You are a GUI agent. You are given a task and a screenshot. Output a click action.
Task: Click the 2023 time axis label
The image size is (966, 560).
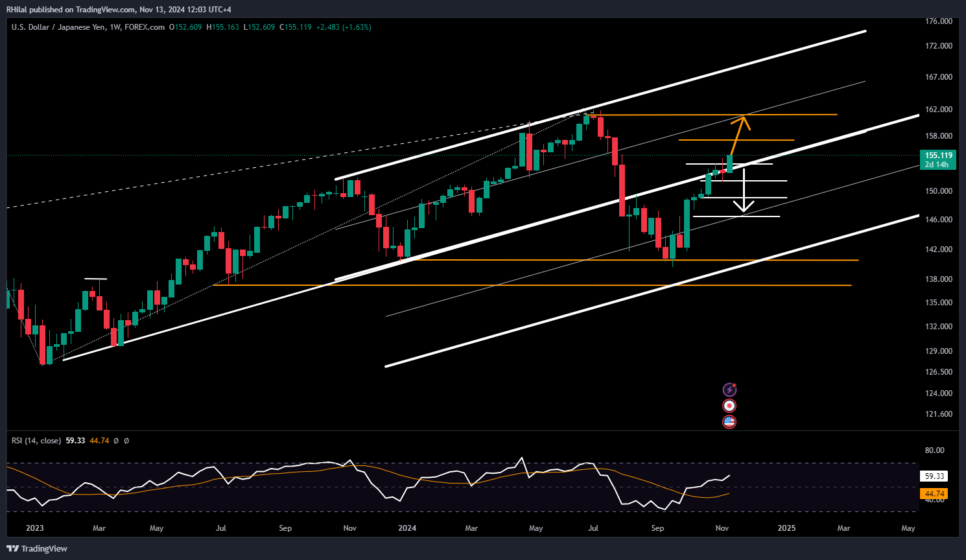pyautogui.click(x=35, y=528)
